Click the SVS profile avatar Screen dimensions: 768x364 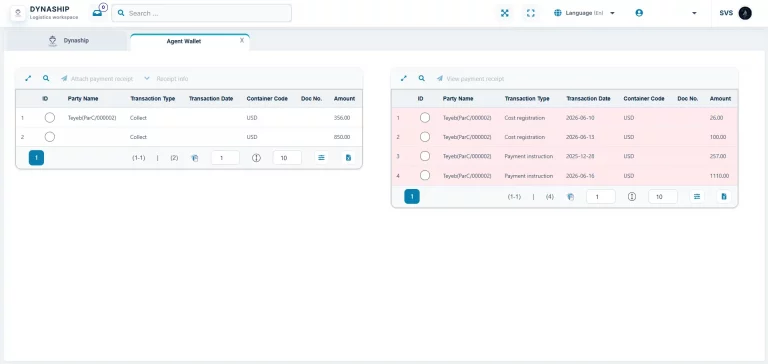745,13
